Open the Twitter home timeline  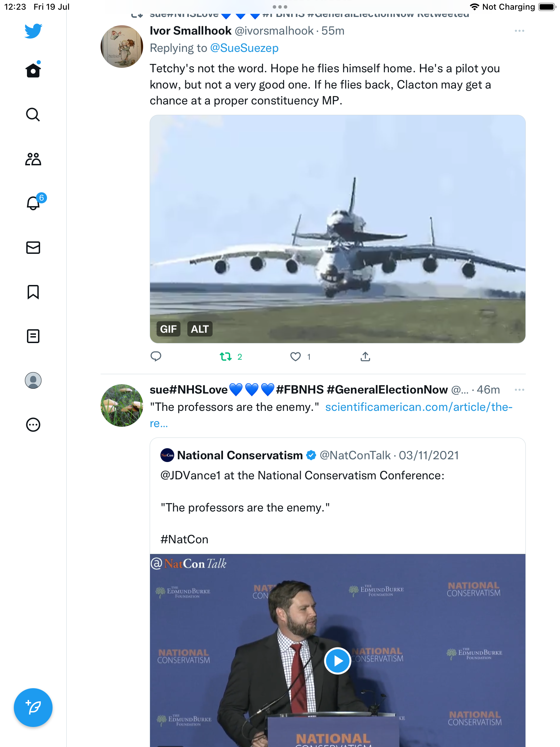(33, 71)
